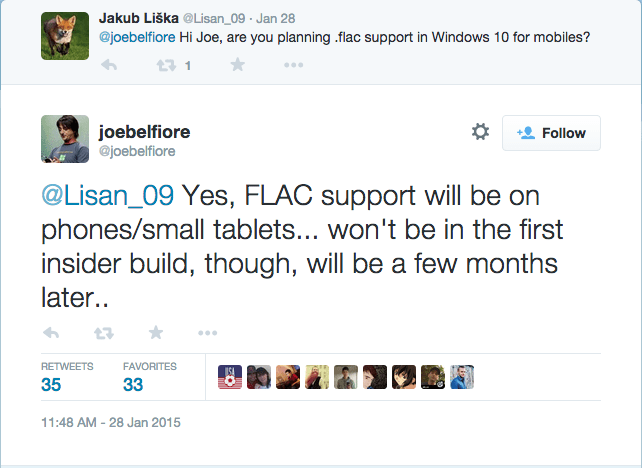Open the @Lisan_09 mention link
642x468 pixels.
pos(108,195)
